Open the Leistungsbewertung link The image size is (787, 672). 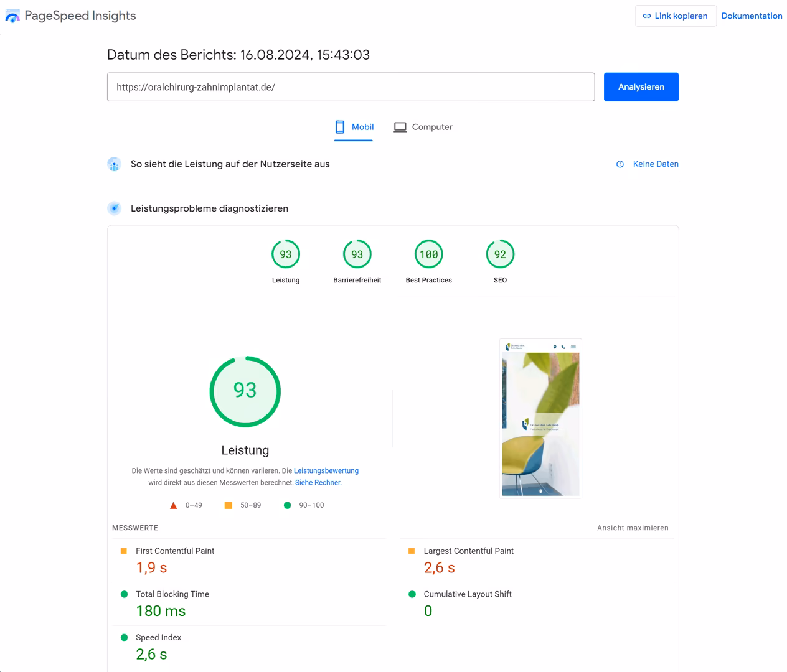(326, 470)
